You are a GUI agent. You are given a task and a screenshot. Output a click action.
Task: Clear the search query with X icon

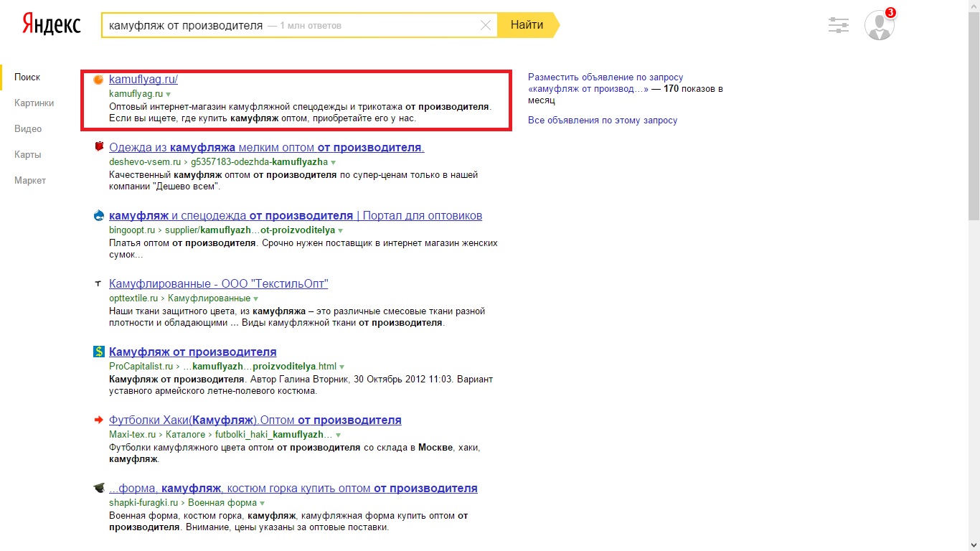(486, 25)
